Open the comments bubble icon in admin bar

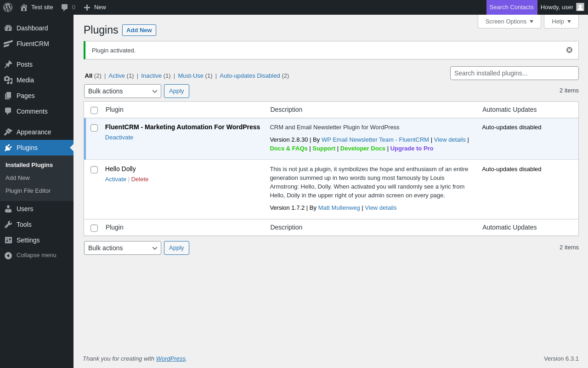coord(65,7)
